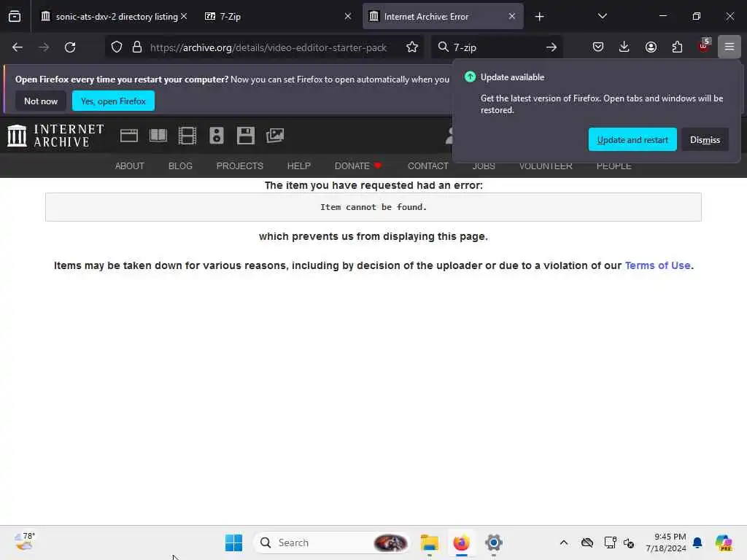Click the Windows taskbar Search box
The height and width of the screenshot is (560, 747).
coord(332,542)
